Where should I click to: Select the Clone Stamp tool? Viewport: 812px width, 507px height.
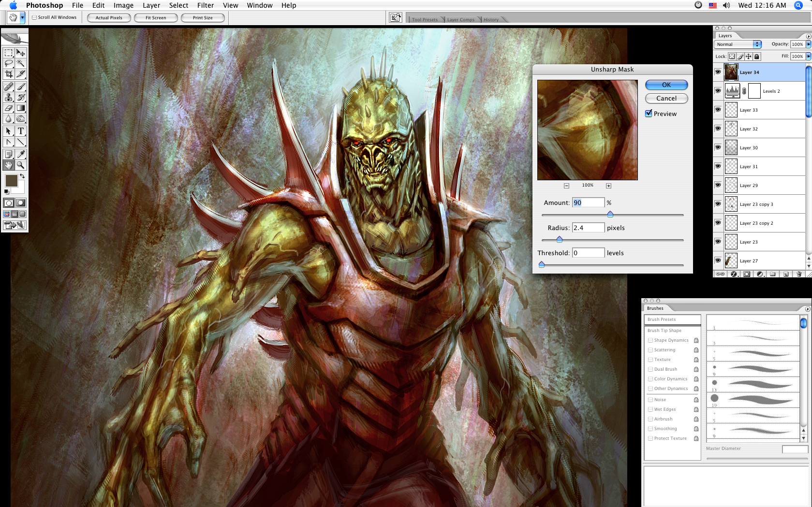click(x=9, y=98)
